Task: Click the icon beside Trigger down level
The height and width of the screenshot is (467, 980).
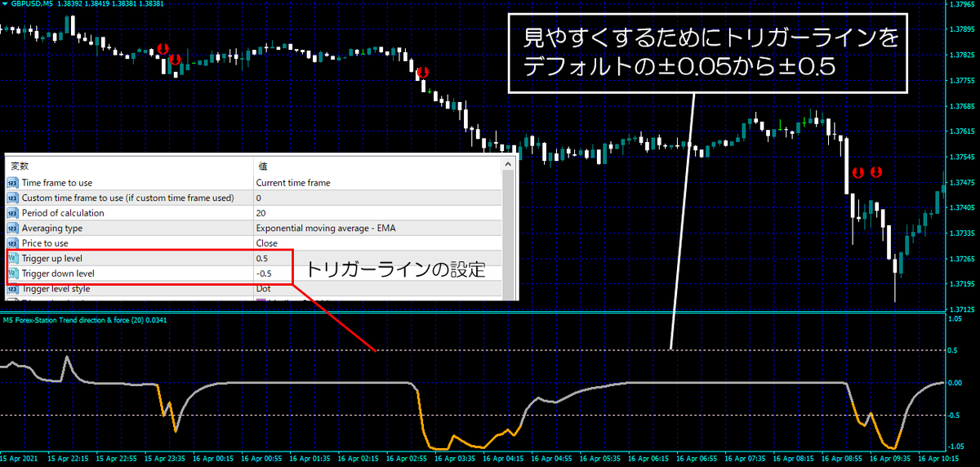Action: point(12,274)
